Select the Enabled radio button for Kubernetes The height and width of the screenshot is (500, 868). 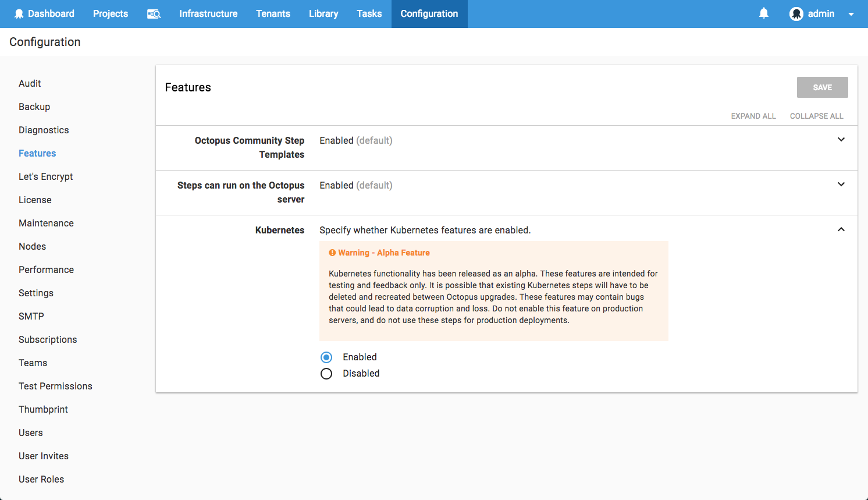(326, 357)
